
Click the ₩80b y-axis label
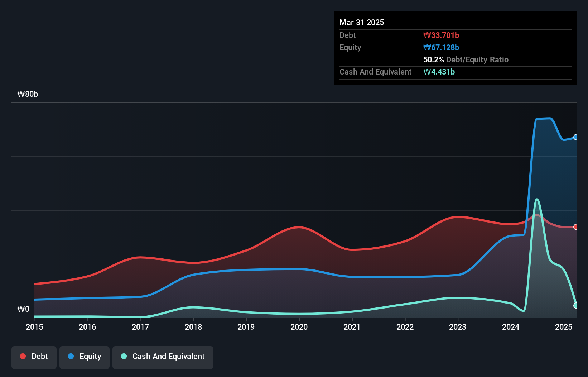28,94
